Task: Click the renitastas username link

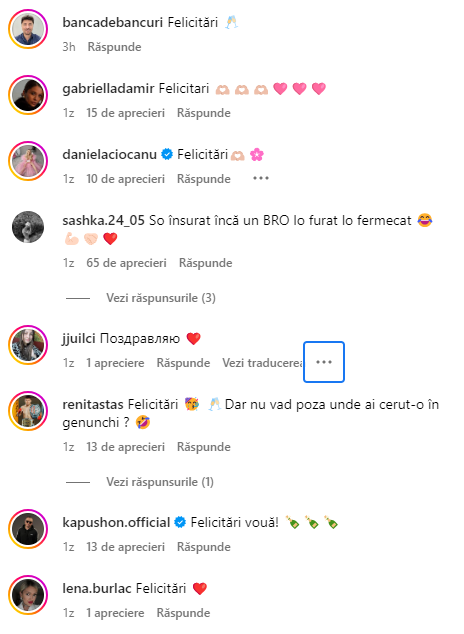Action: pyautogui.click(x=93, y=404)
